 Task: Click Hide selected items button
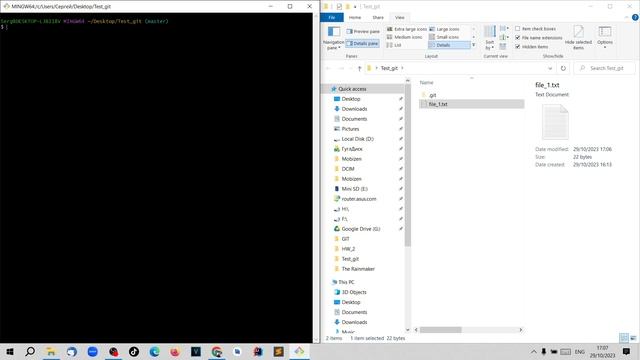[x=578, y=38]
